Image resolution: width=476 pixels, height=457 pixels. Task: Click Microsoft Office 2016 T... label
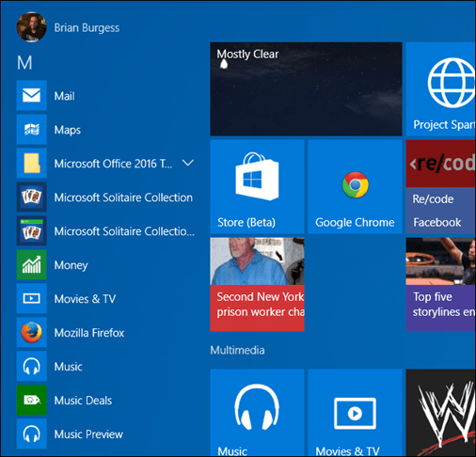(x=113, y=164)
